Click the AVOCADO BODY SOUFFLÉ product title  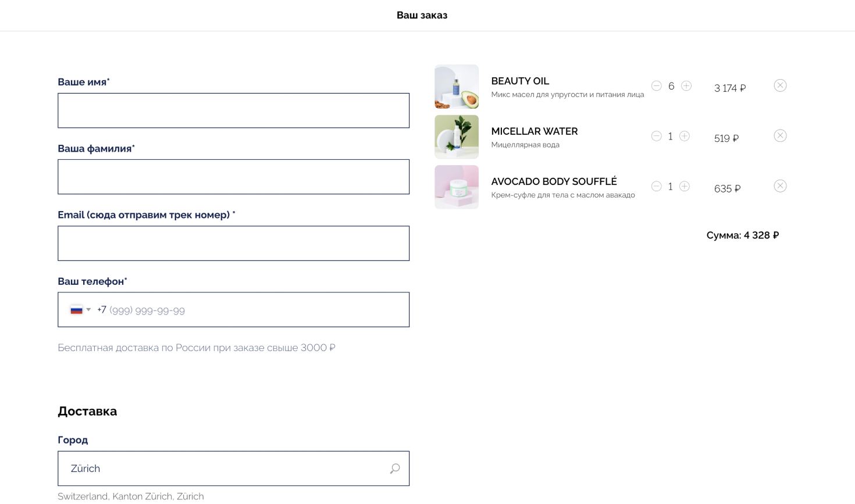[x=554, y=181]
